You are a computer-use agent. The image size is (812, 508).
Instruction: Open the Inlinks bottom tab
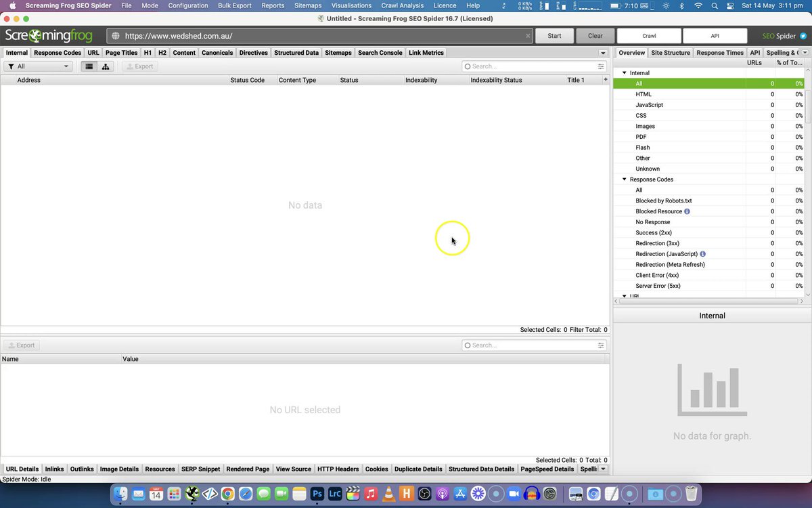(x=54, y=469)
